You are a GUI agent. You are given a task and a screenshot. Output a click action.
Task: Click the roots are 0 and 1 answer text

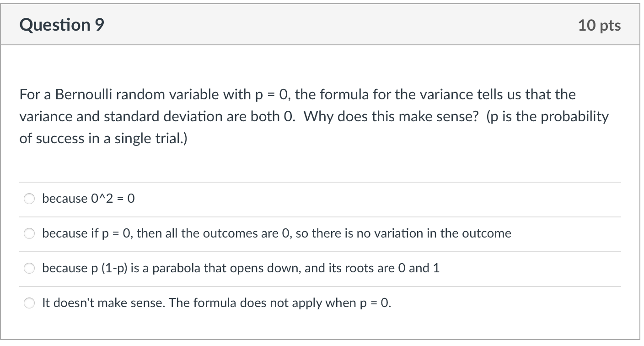(x=240, y=268)
